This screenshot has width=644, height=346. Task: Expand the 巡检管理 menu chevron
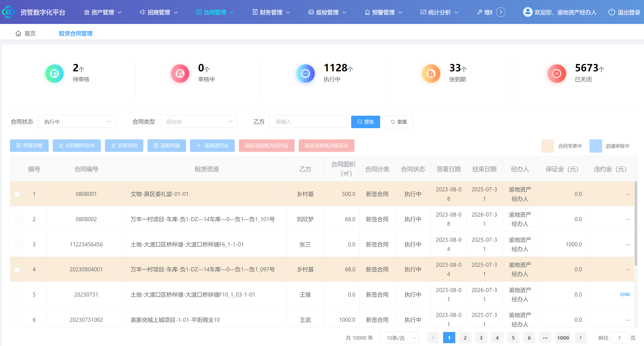click(344, 12)
